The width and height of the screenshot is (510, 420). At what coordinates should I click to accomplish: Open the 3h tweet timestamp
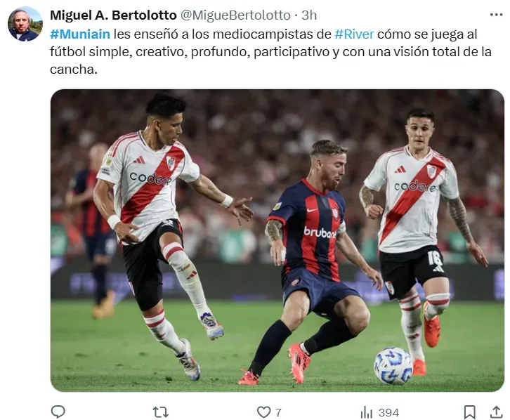(309, 15)
